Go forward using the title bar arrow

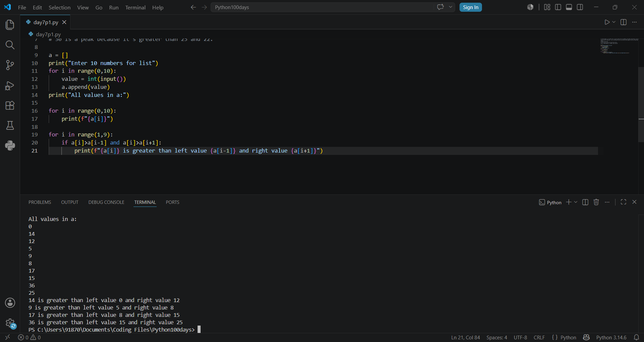204,7
